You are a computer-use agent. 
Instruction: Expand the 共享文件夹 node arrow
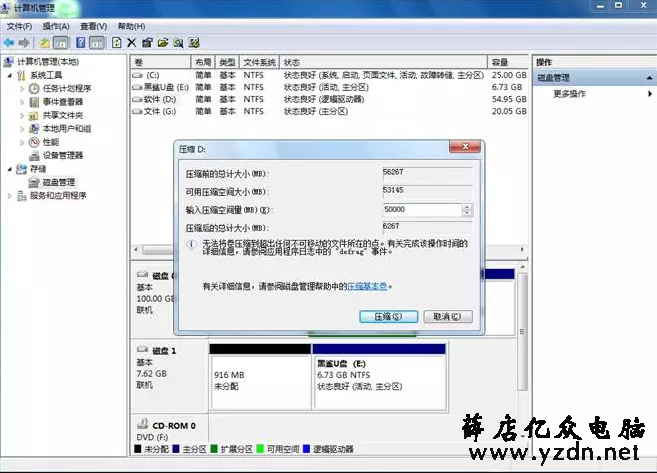click(x=22, y=116)
